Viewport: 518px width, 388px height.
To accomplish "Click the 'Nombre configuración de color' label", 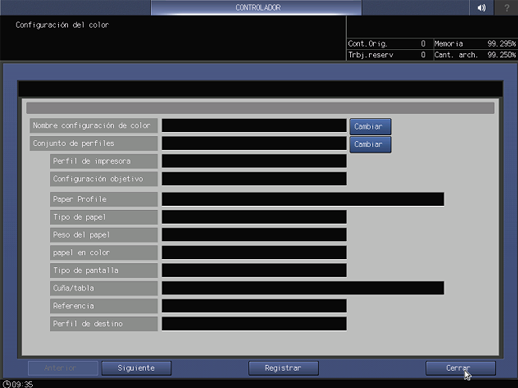I will 94,126.
